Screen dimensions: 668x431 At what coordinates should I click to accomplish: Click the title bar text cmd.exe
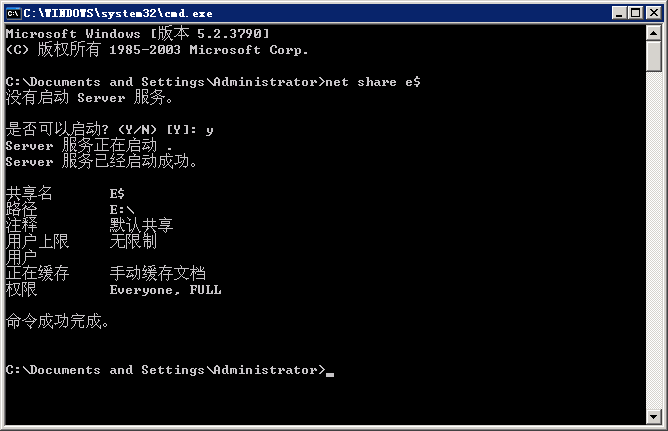click(118, 13)
